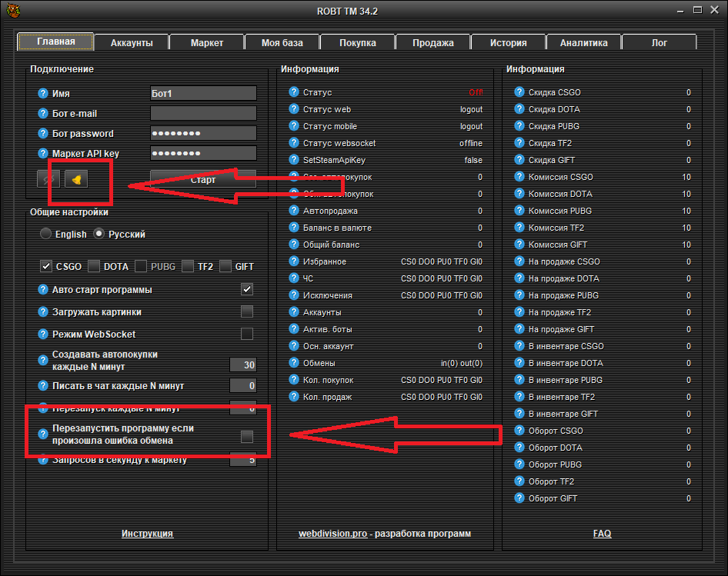The width and height of the screenshot is (728, 576).
Task: Check the DOTA game checkbox
Action: (x=94, y=267)
